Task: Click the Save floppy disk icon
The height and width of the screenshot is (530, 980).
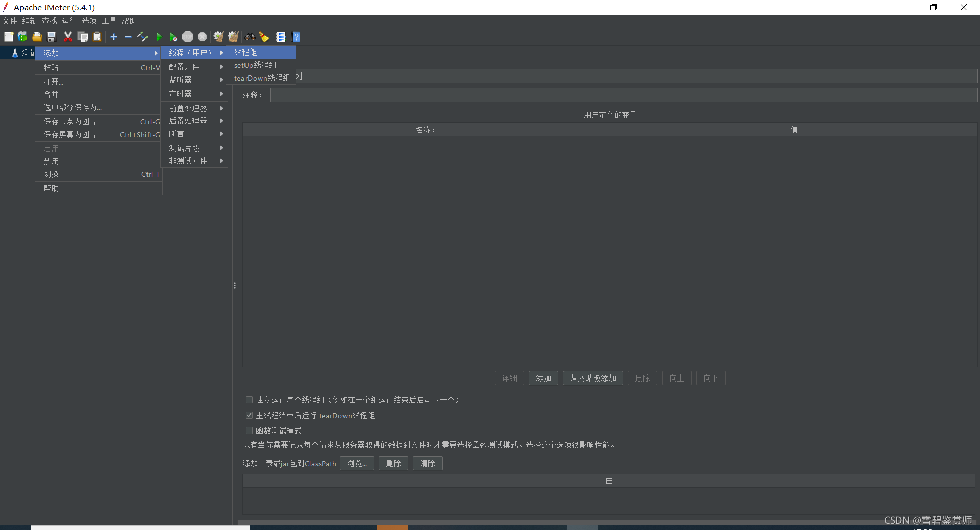Action: point(52,37)
